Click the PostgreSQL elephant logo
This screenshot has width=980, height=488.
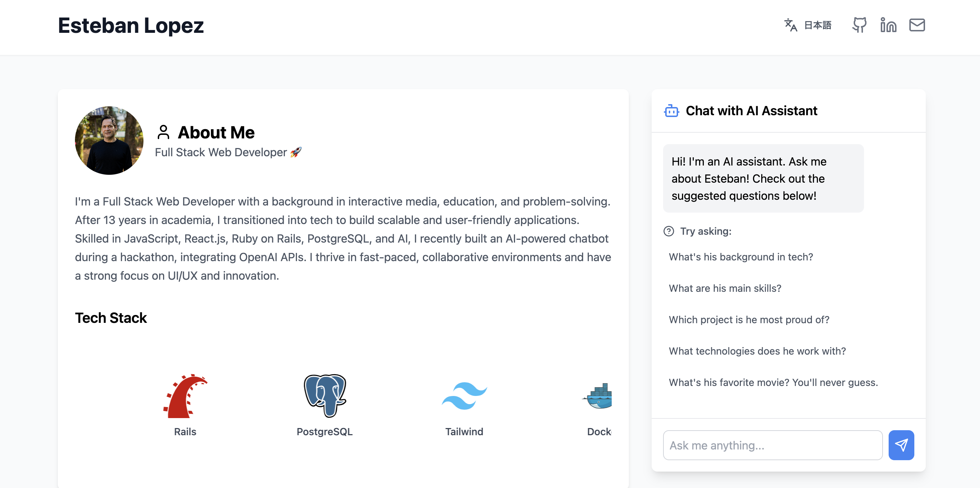point(324,396)
